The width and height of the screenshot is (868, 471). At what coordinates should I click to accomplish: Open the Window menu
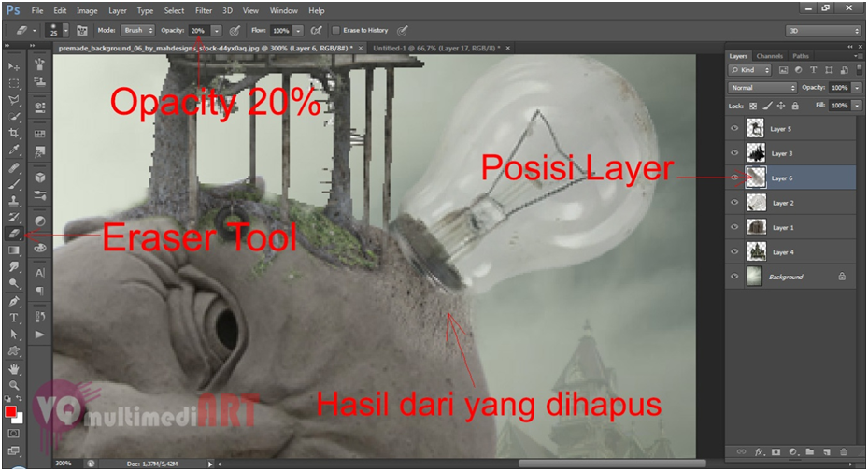pyautogui.click(x=283, y=10)
